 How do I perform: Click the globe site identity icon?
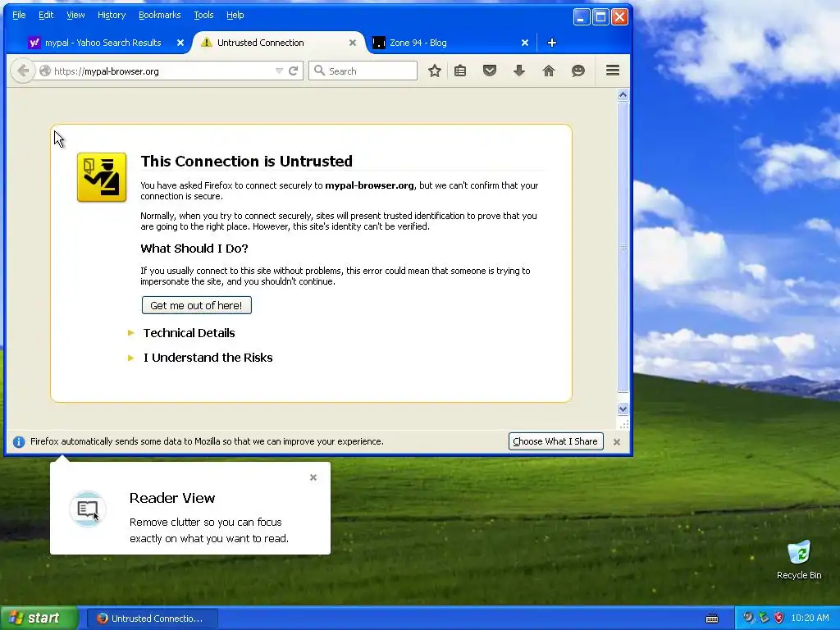45,71
